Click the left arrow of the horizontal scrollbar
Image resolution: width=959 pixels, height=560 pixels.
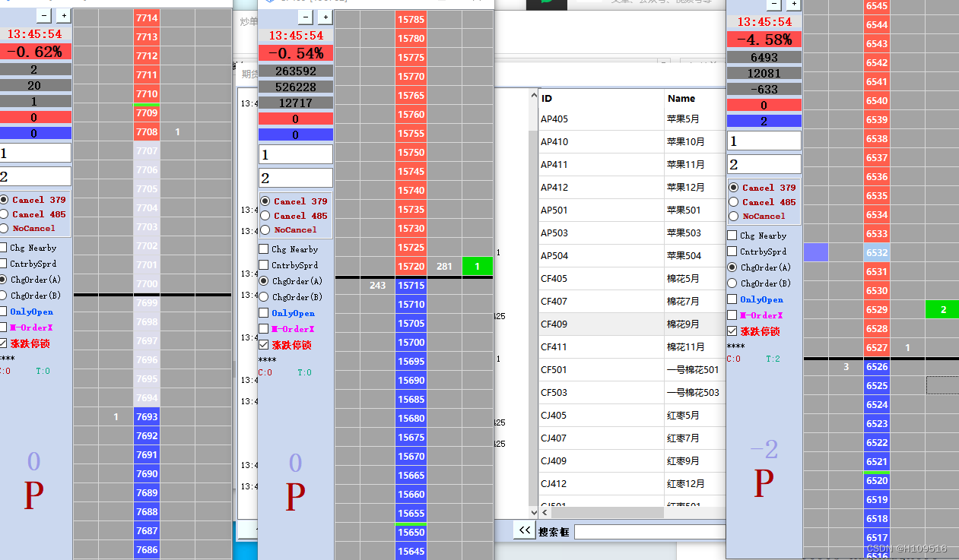point(544,513)
